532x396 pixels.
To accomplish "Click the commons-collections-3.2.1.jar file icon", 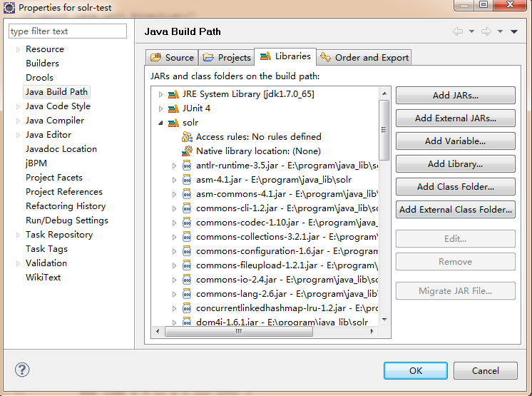I will pos(187,237).
